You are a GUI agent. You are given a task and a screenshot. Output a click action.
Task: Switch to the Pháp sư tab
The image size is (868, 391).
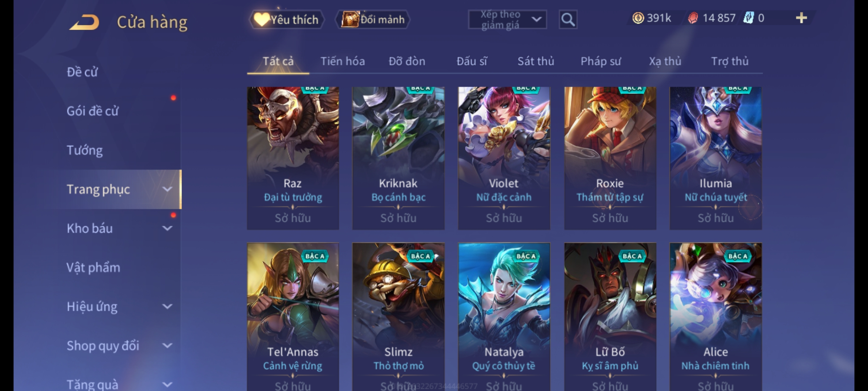601,62
